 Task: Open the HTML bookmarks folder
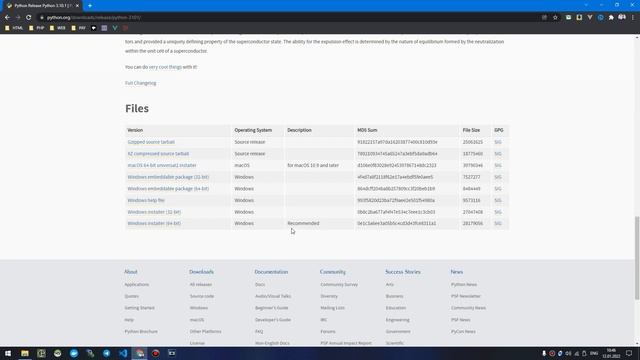click(x=14, y=28)
